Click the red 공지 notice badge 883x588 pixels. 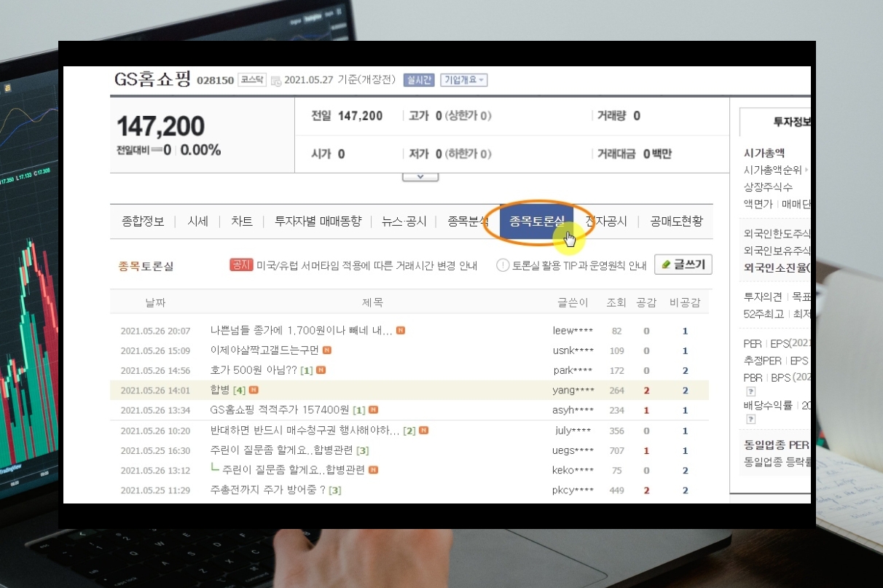[240, 265]
